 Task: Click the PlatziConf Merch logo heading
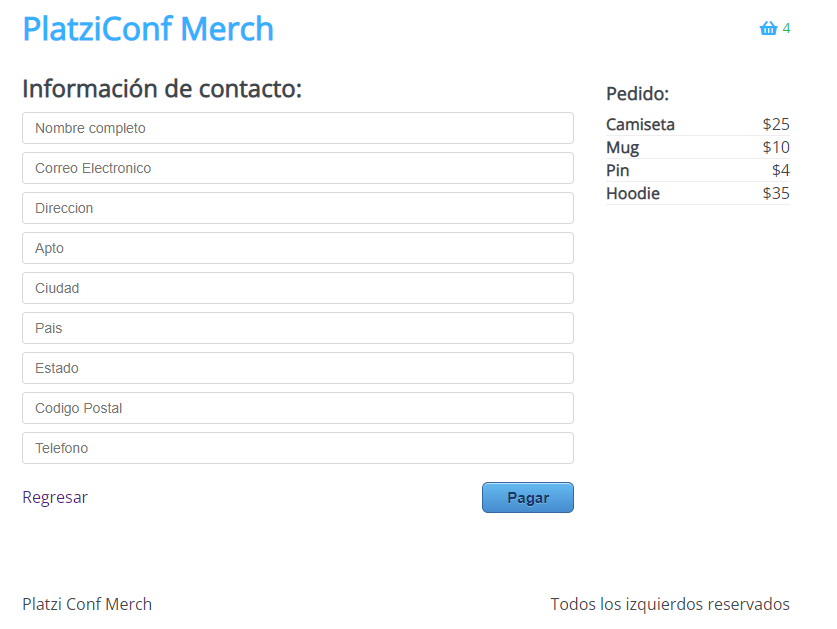(x=148, y=29)
